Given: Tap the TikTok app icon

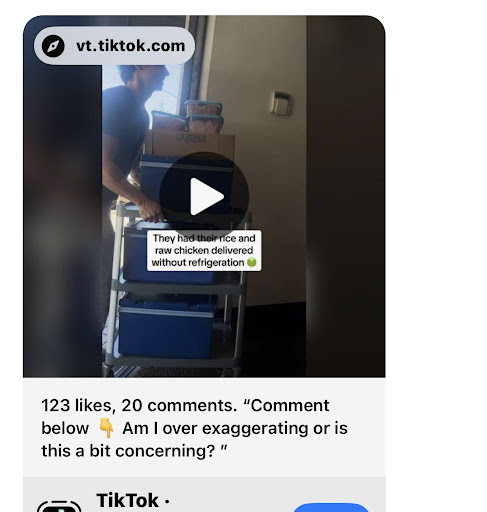Looking at the screenshot, I should click(x=59, y=506).
